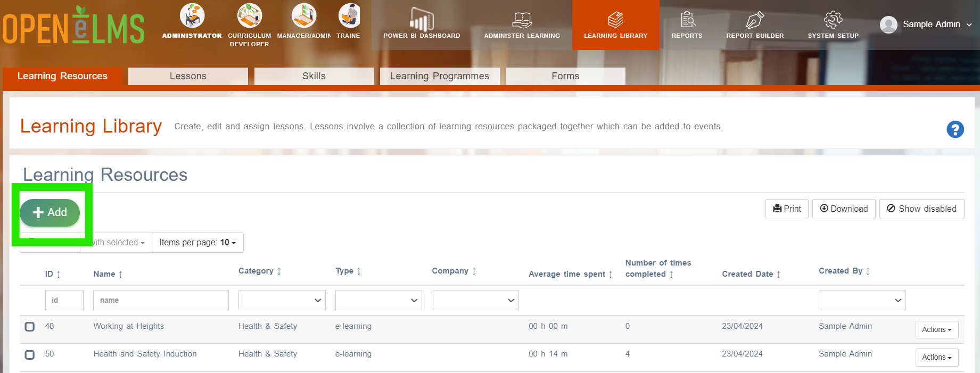Image resolution: width=980 pixels, height=373 pixels.
Task: Tick the checkbox for Working at Heights
Action: click(30, 327)
